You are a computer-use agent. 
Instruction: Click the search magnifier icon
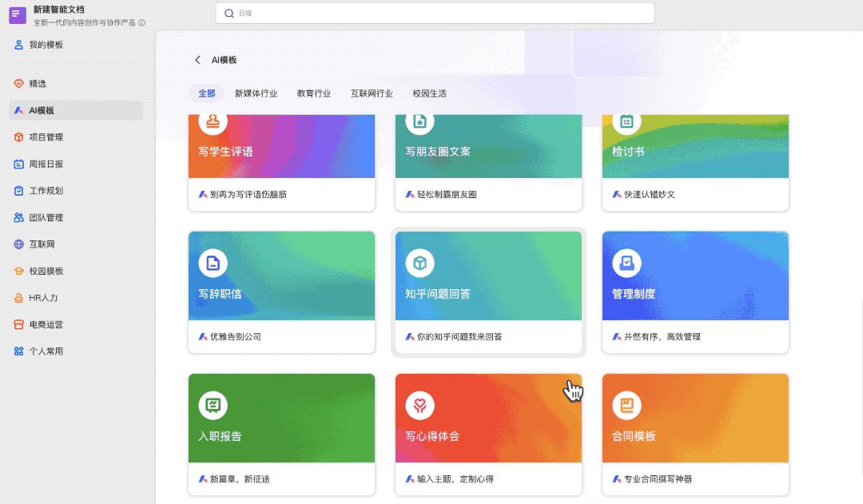(229, 14)
